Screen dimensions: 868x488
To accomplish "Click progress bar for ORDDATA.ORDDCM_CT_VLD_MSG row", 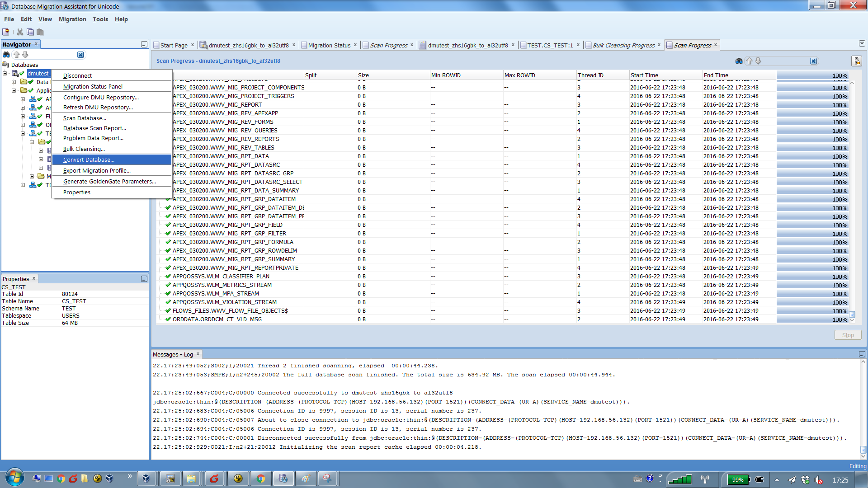I will (812, 319).
